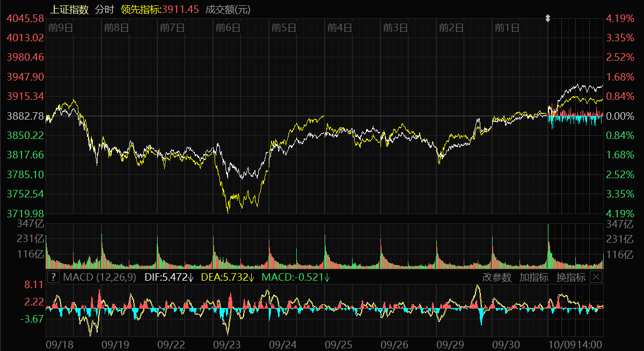Viewport: 644px width, 351px height.
Task: Select the 分时 chart mode label
Action: coord(105,9)
